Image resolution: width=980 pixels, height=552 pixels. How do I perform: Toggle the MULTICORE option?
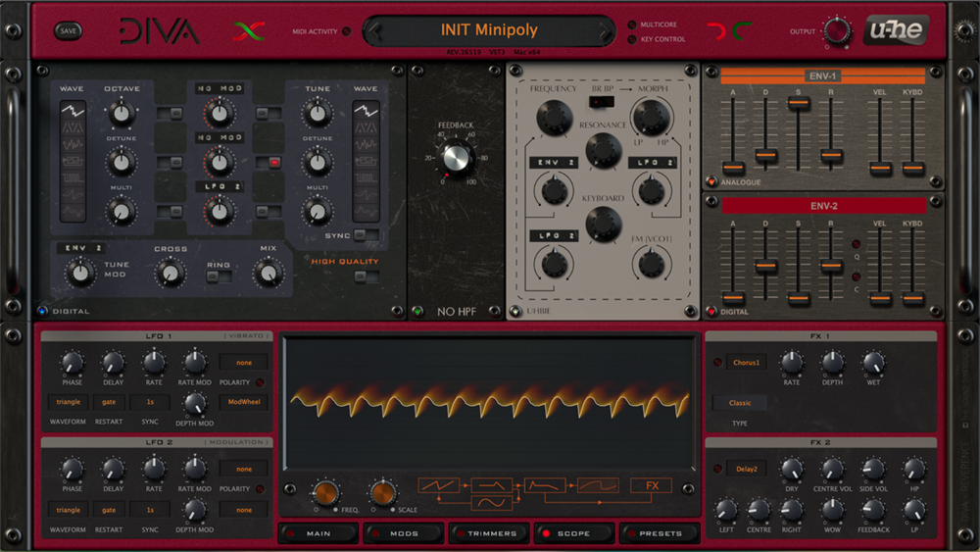click(x=632, y=25)
